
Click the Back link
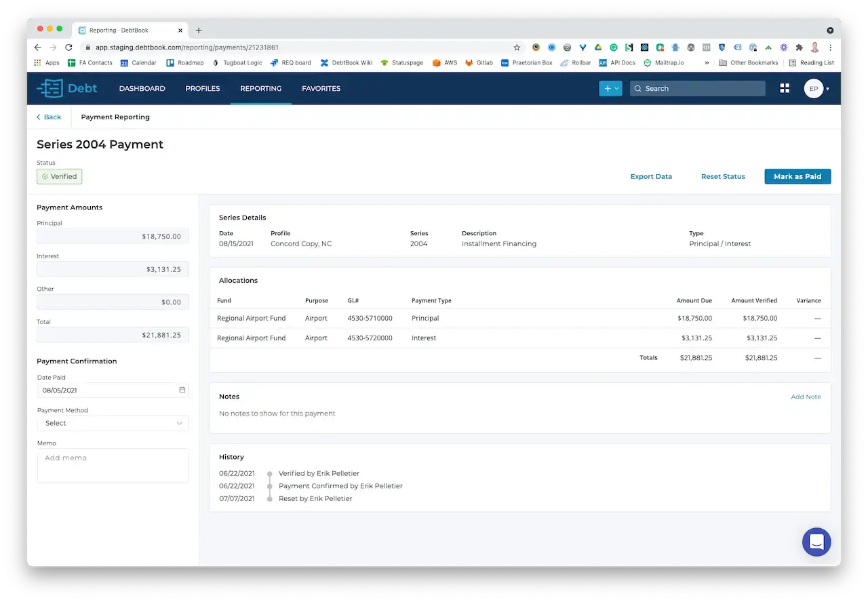tap(49, 117)
